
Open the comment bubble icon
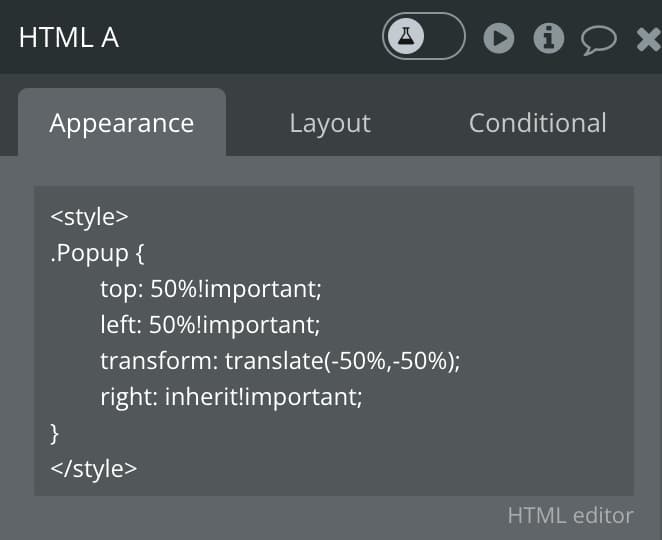[x=599, y=40]
